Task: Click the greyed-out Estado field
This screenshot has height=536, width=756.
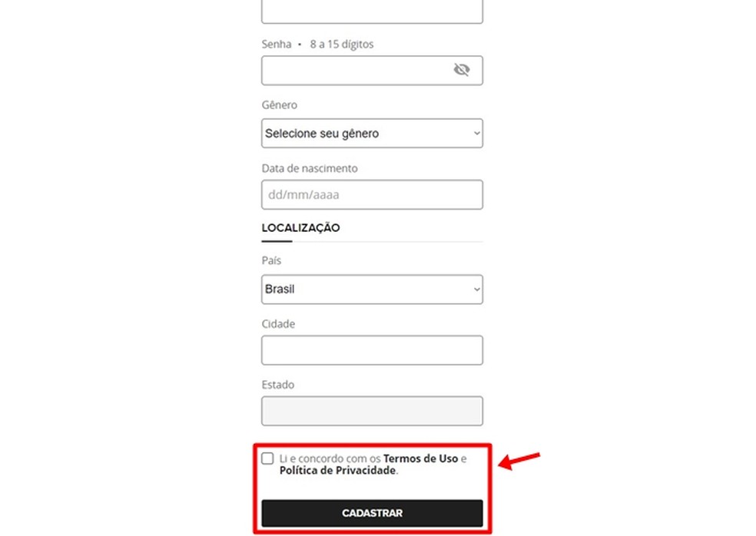Action: tap(372, 411)
